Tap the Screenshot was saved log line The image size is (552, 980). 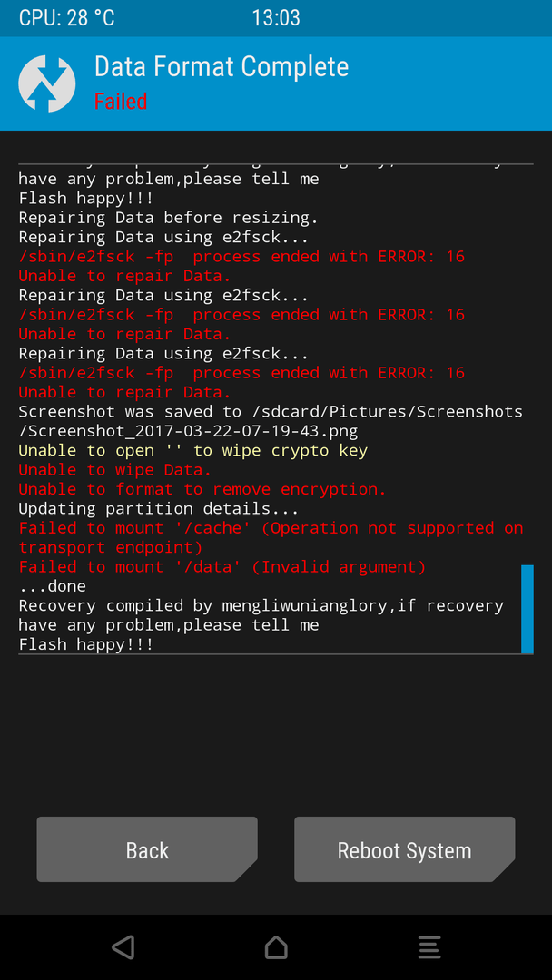point(271,421)
